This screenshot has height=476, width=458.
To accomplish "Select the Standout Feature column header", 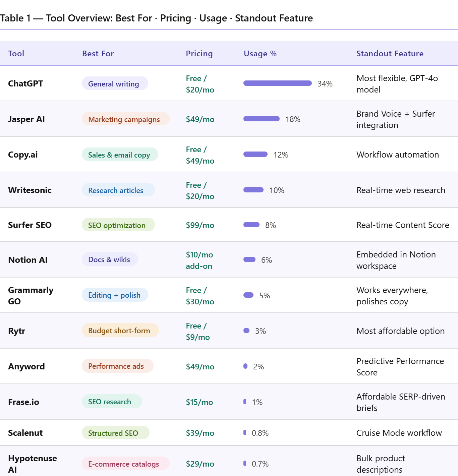I will tap(390, 54).
